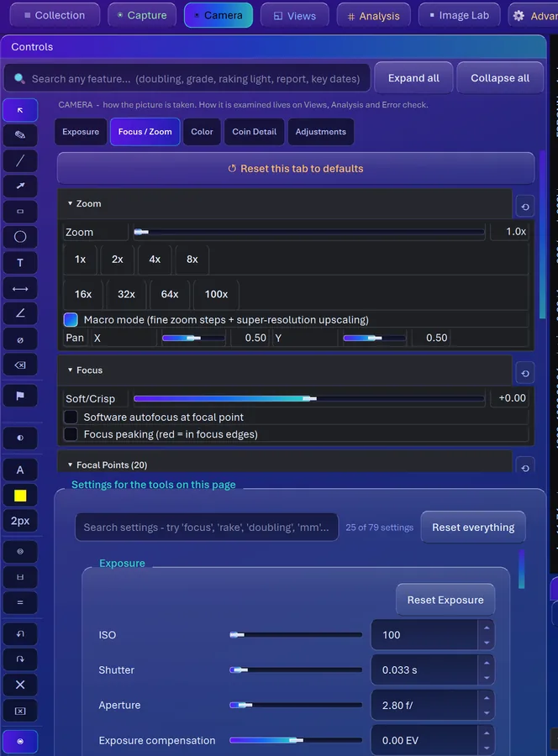Click the boxed X clear-all icon
Image resolution: width=558 pixels, height=756 pixels.
[20, 711]
